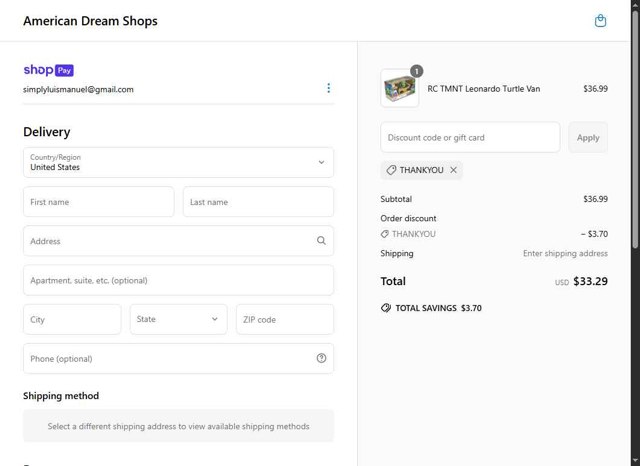
Task: Open the three-dot account options menu
Action: tap(328, 88)
